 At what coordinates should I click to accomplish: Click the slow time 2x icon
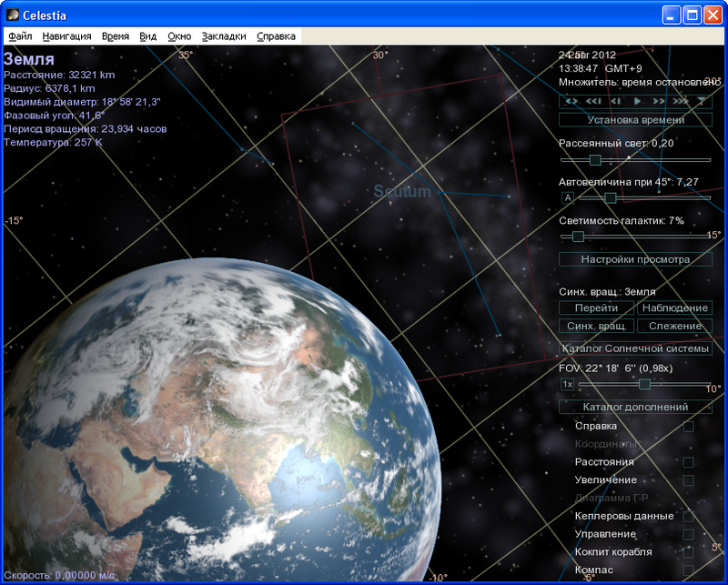coord(615,101)
